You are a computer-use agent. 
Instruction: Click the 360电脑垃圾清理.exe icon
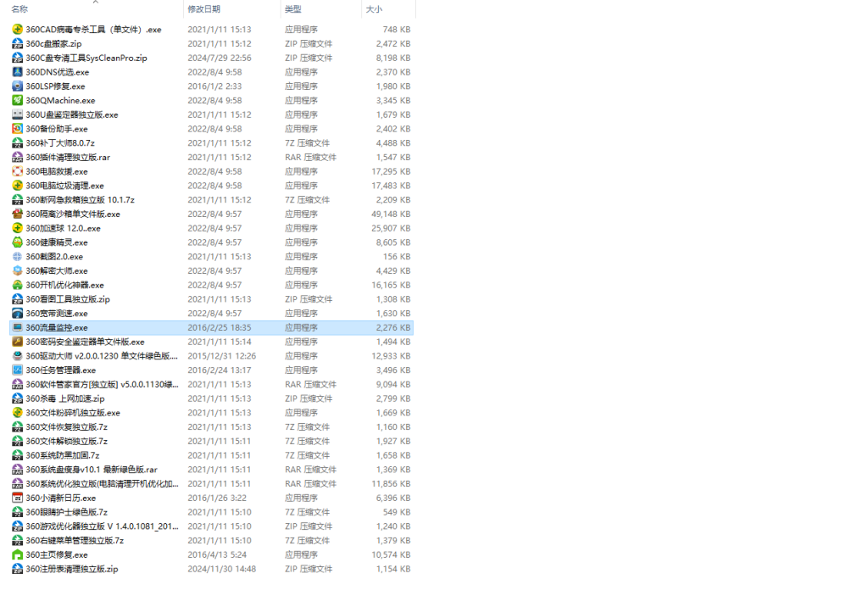click(x=17, y=186)
